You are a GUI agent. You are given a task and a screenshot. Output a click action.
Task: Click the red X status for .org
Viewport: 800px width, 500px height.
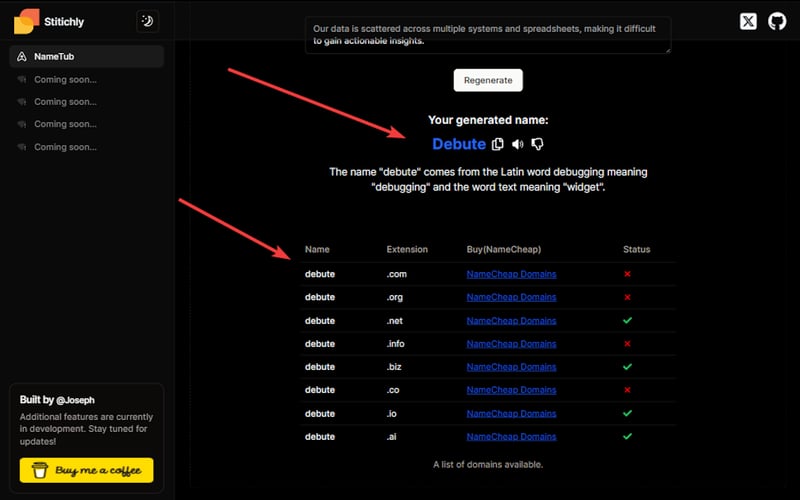(x=627, y=297)
